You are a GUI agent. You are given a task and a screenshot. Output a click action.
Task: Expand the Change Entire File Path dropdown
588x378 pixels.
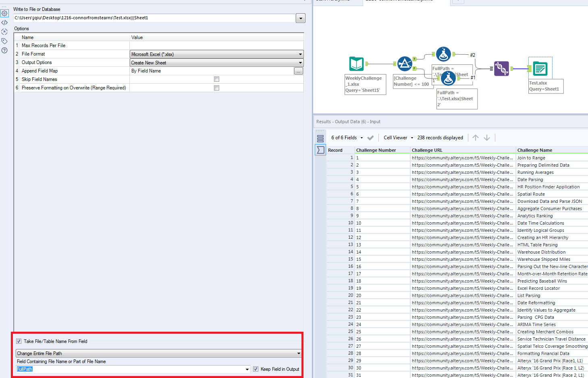pos(159,353)
